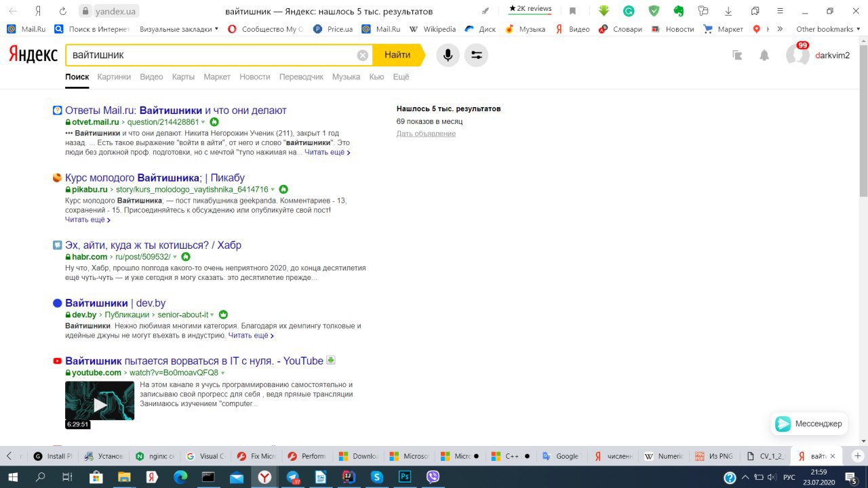
Task: Open the Словари bookmark
Action: click(x=620, y=29)
